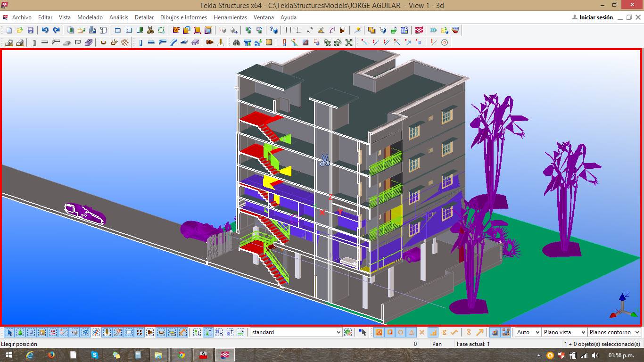644x362 pixels.
Task: Toggle the select components switch
Action: click(21, 332)
